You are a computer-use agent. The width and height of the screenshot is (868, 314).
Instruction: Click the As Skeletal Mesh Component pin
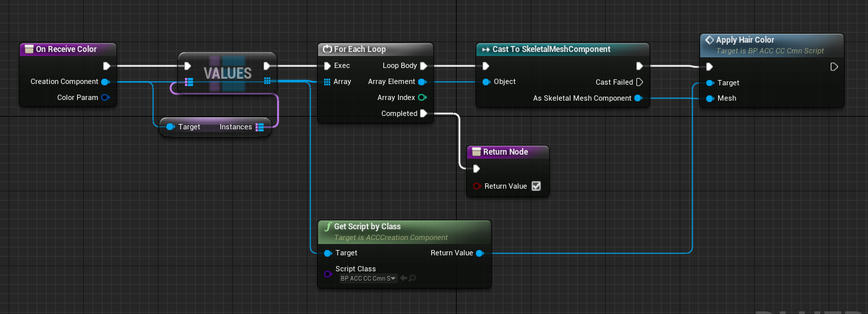tap(638, 99)
